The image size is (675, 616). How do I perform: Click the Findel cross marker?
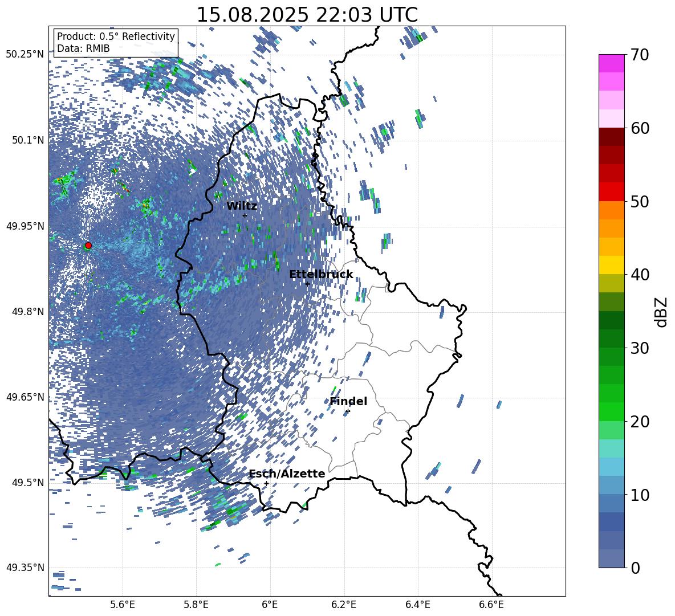pyautogui.click(x=348, y=411)
